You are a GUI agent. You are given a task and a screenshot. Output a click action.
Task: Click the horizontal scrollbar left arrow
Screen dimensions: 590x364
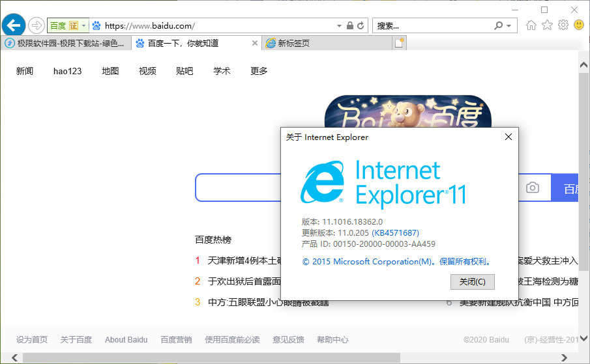pyautogui.click(x=15, y=357)
